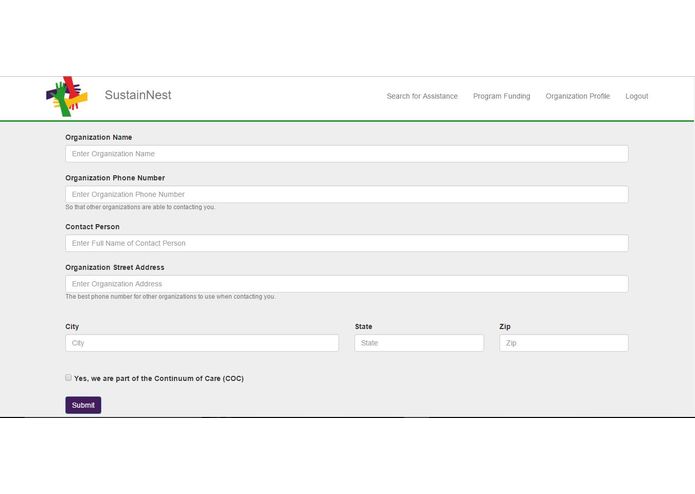This screenshot has width=695, height=494.
Task: Focus the Zip input field
Action: pos(563,343)
